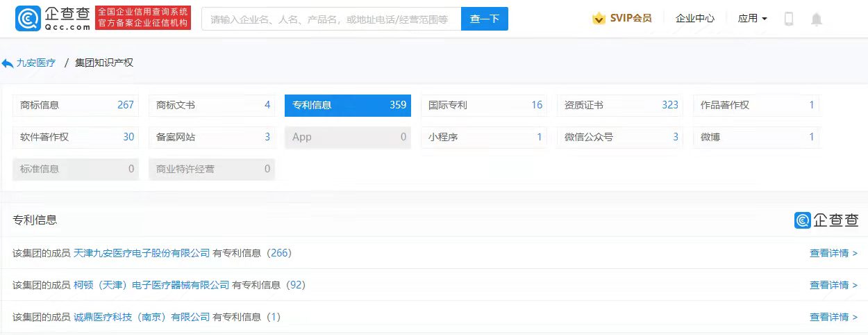
Task: Open the notifications bell icon
Action: point(817,19)
